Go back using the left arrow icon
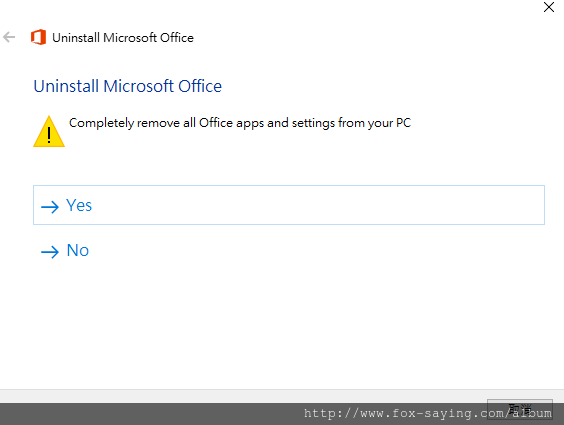The image size is (564, 425). click(x=9, y=37)
